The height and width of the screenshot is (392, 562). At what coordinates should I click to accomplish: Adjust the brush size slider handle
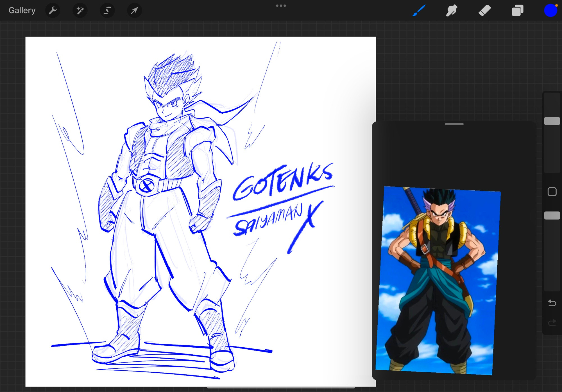(x=552, y=121)
